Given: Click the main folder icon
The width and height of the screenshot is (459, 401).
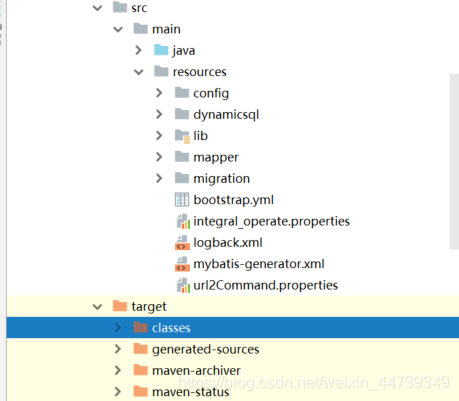Looking at the screenshot, I should click(x=140, y=28).
